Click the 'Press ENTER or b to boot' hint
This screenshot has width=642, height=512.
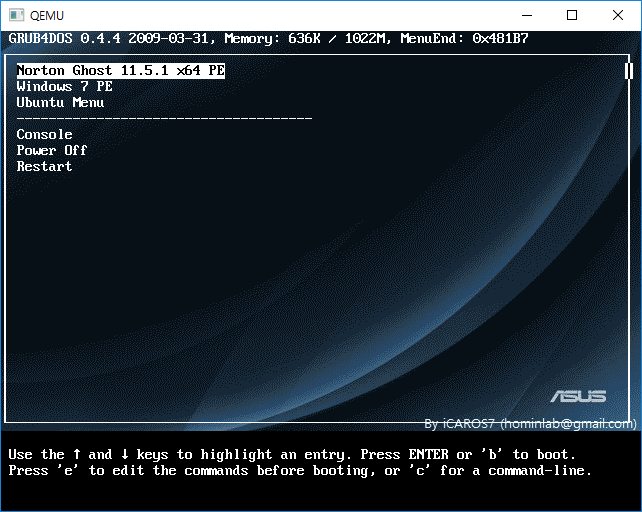pos(468,455)
